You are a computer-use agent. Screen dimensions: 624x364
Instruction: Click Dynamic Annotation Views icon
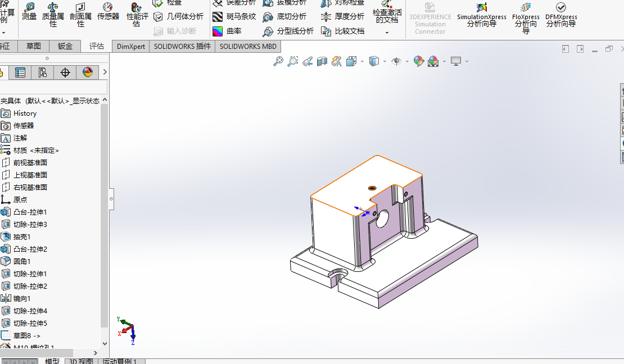(337, 61)
